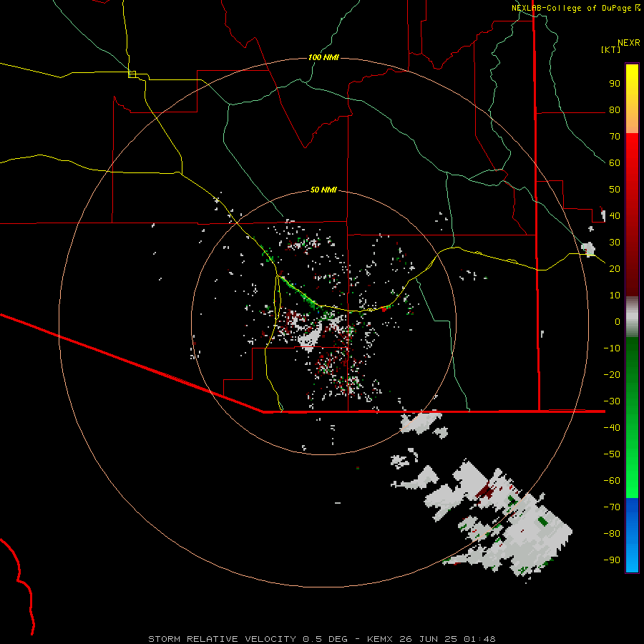
Task: Click the -30 value on velocity scale
Action: (612, 401)
